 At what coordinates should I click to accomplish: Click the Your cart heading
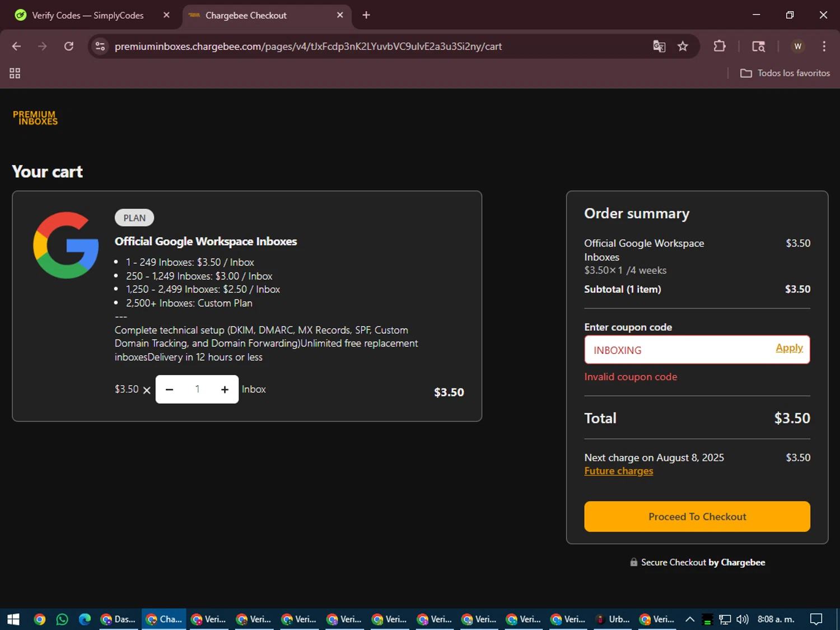point(48,171)
